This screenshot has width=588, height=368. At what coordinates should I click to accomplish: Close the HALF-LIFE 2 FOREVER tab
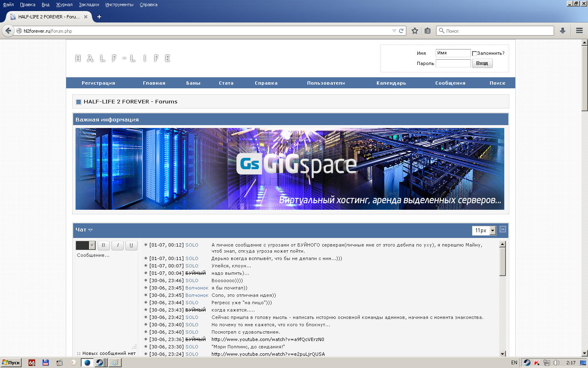pos(86,17)
